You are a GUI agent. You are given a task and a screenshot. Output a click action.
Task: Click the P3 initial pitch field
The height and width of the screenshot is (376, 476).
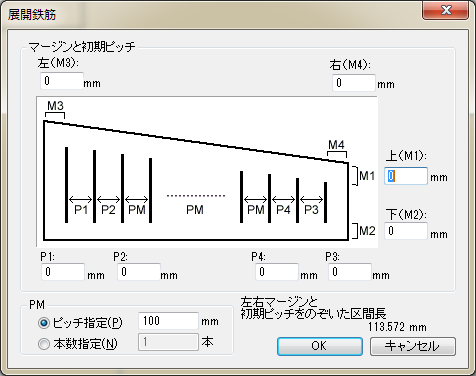coord(350,272)
